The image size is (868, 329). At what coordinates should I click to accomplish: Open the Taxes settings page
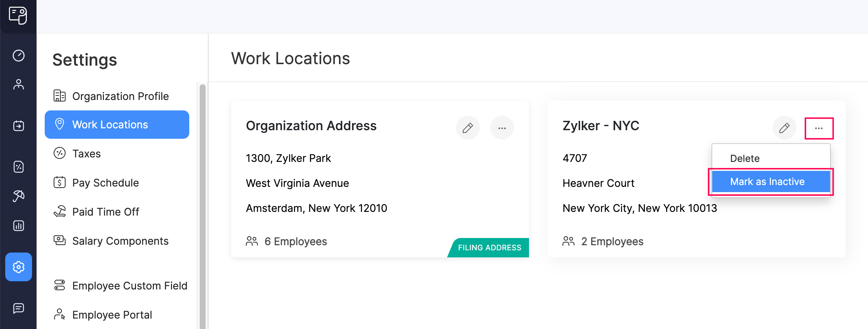tap(86, 154)
